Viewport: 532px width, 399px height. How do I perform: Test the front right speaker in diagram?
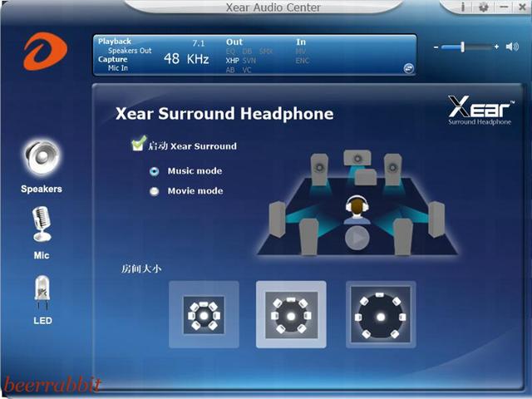[x=393, y=170]
